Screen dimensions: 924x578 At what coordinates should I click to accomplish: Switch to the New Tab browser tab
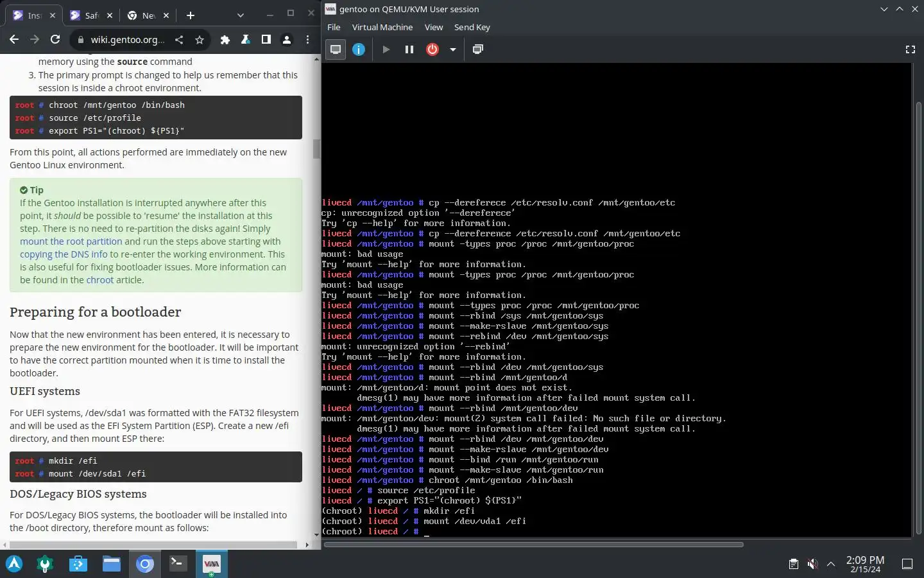pos(148,15)
